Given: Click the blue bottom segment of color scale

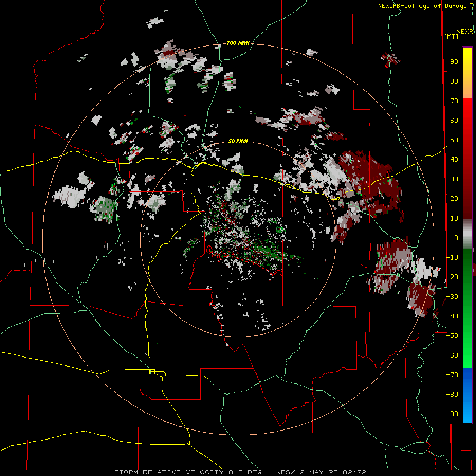Looking at the screenshot, I should (x=467, y=396).
